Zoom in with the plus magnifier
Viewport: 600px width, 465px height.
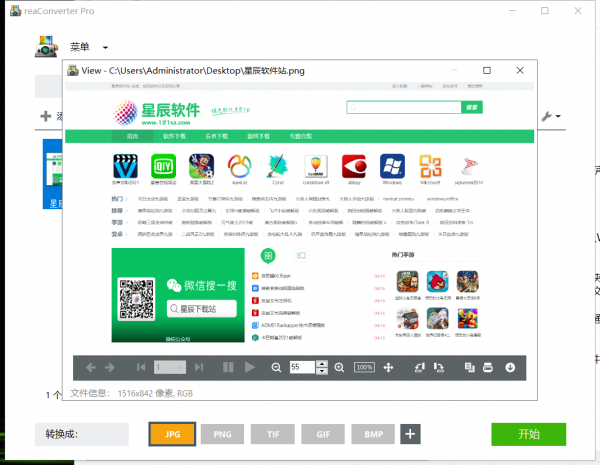[x=339, y=367]
